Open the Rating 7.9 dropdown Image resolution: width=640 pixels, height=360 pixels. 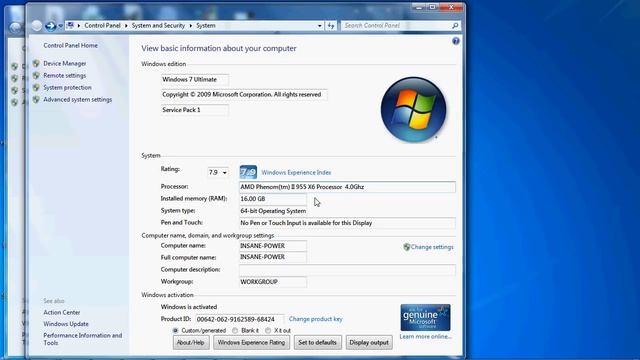tap(218, 173)
